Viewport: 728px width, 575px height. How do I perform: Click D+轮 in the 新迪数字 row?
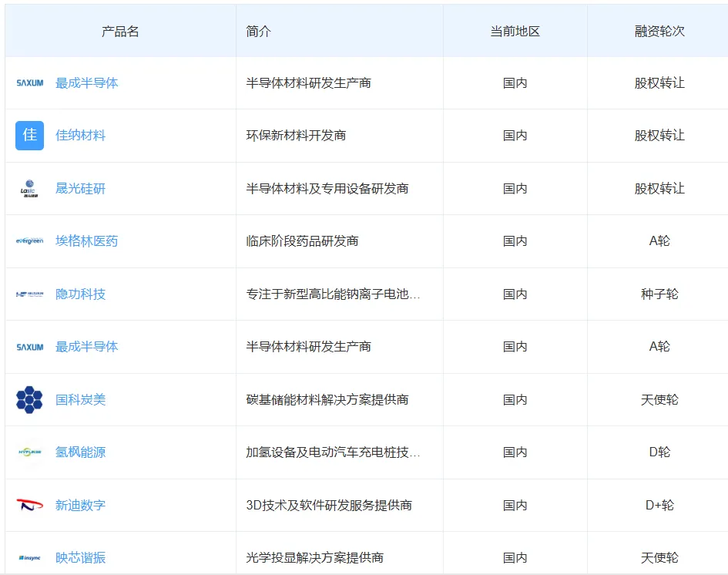click(x=659, y=505)
